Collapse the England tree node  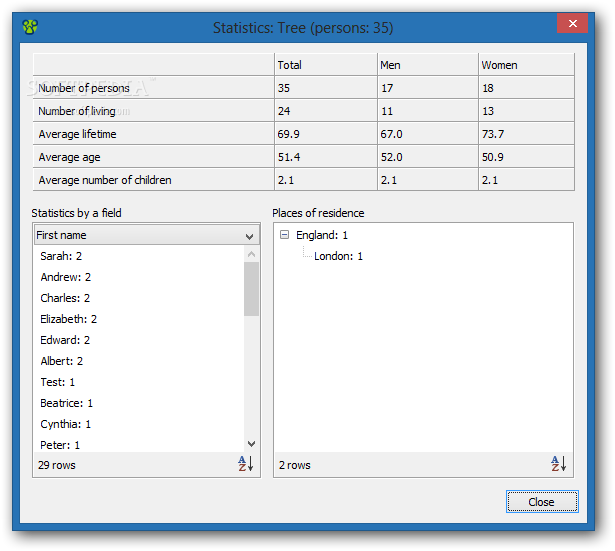click(284, 235)
